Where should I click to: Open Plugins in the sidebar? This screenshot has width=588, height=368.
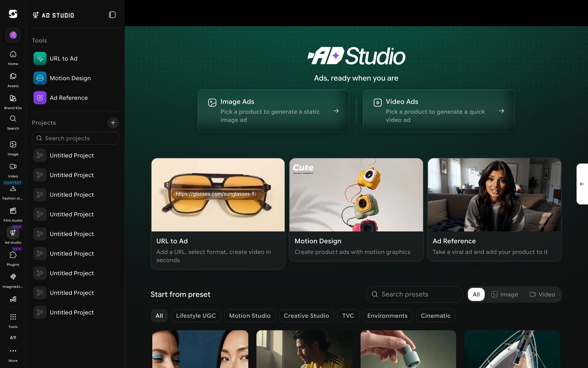[x=13, y=259]
